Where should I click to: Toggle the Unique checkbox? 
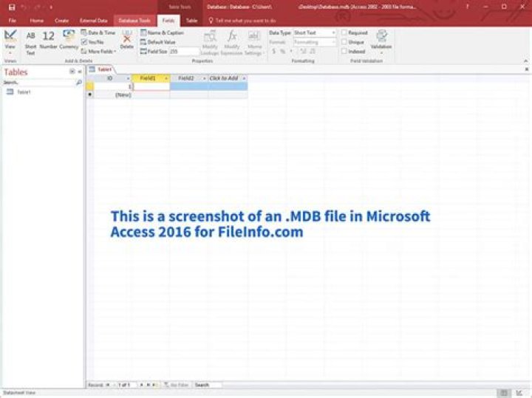coord(344,42)
